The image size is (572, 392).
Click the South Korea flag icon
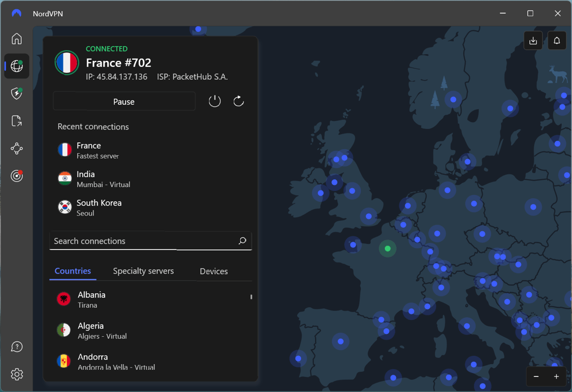(65, 207)
